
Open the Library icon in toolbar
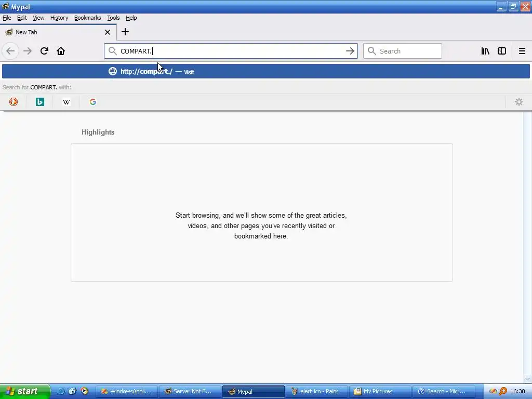tap(485, 51)
